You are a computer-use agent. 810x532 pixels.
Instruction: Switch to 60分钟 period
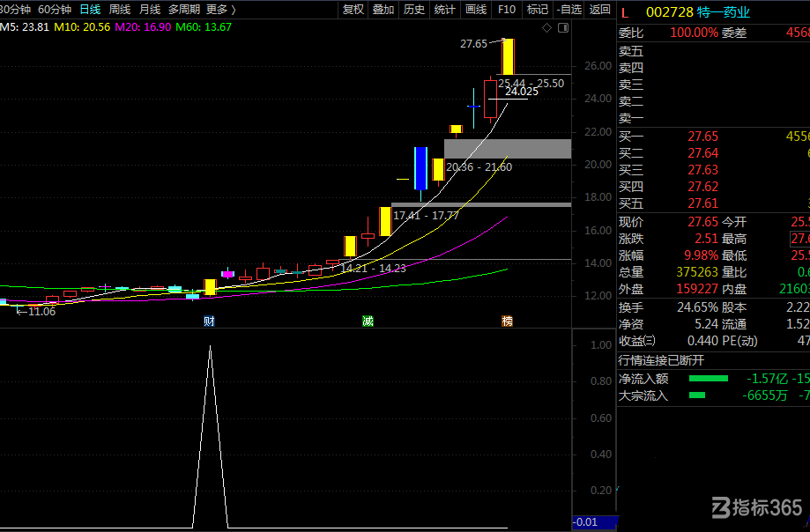[55, 10]
